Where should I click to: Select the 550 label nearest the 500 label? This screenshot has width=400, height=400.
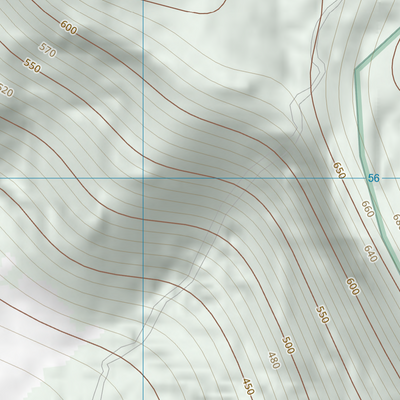coord(322,315)
